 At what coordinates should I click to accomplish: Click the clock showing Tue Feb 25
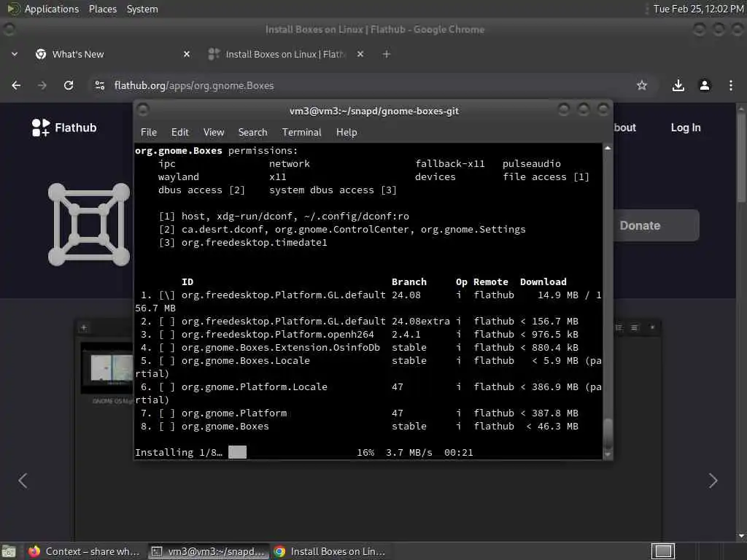tap(698, 9)
